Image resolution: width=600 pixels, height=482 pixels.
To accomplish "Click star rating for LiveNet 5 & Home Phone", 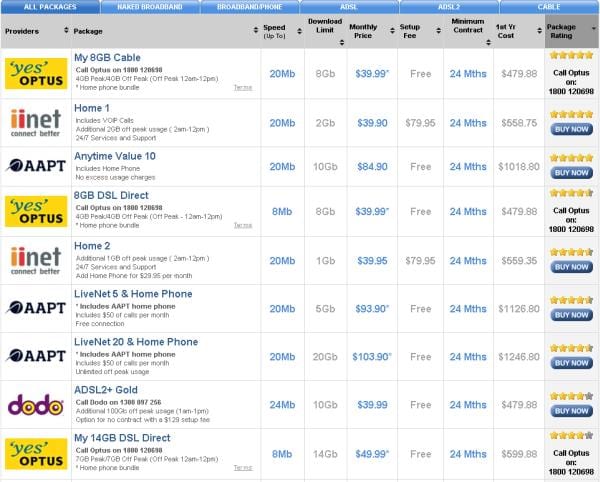I will 571,300.
